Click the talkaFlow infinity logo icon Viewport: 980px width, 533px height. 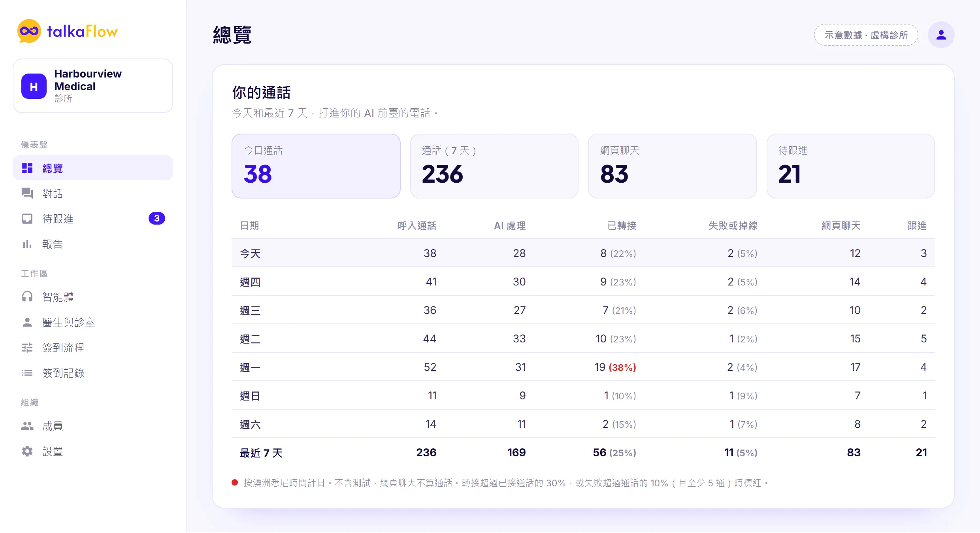coord(29,31)
